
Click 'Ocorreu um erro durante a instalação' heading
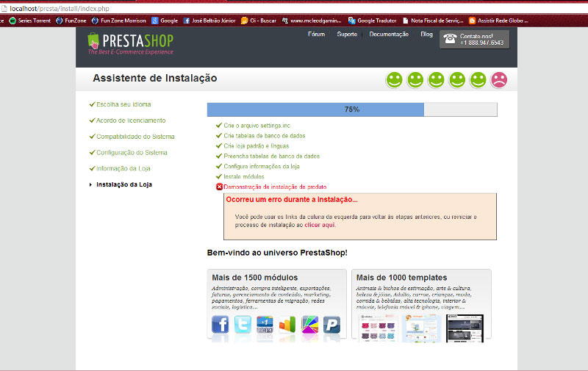click(292, 199)
